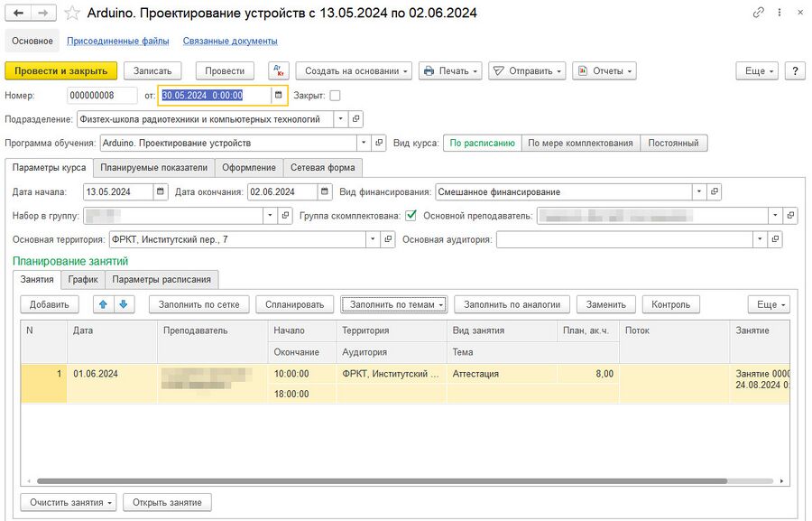Open calendar for Дата окончания
The width and height of the screenshot is (812, 521).
324,191
